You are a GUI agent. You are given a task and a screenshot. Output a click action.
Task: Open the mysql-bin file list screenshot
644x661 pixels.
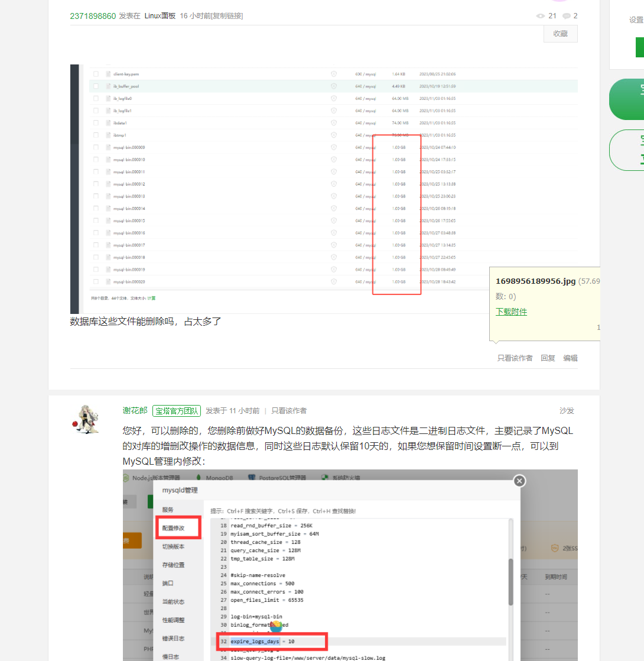point(323,189)
